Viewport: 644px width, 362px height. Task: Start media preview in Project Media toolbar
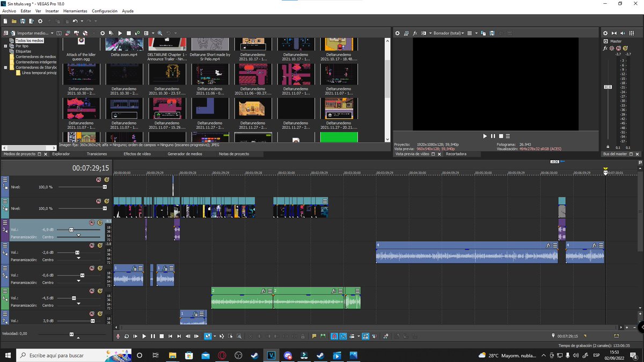click(x=120, y=33)
